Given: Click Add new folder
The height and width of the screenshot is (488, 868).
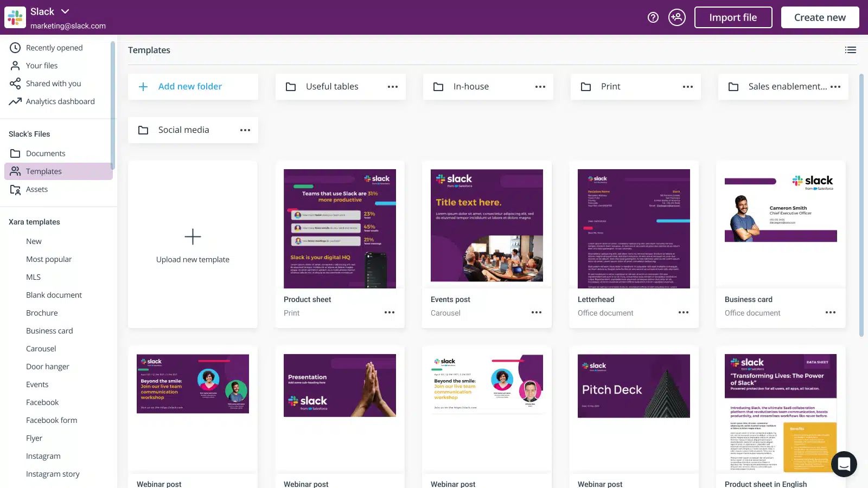Looking at the screenshot, I should 190,86.
